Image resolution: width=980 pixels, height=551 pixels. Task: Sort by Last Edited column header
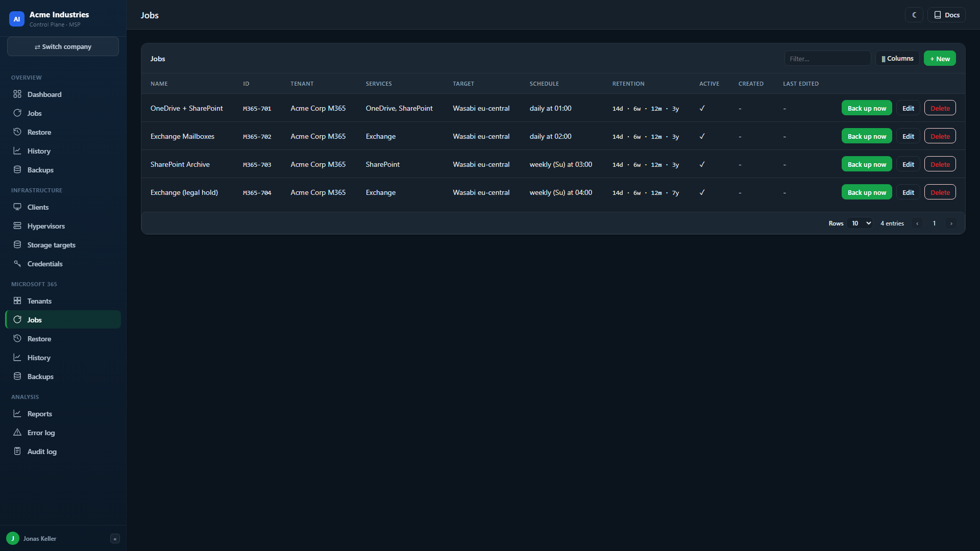click(801, 84)
